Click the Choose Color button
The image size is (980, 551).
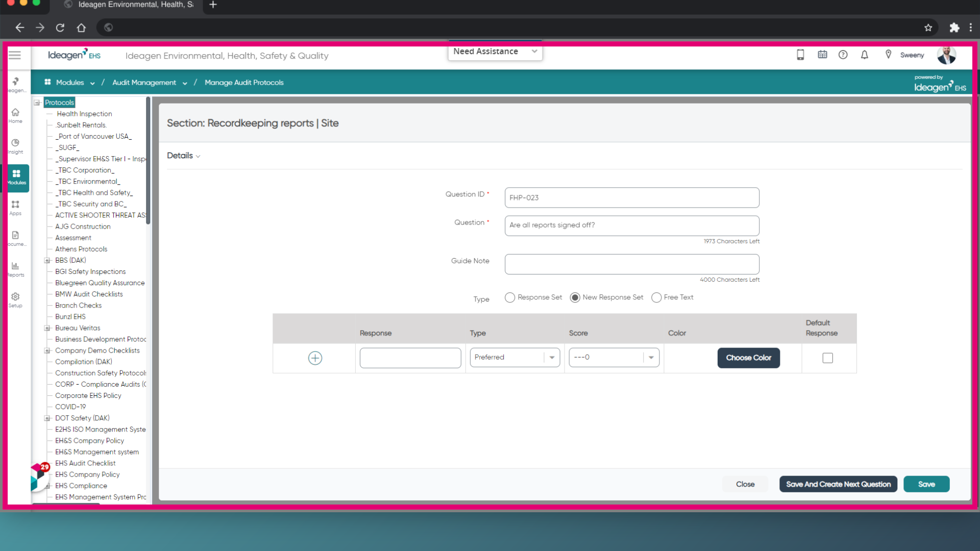click(748, 358)
